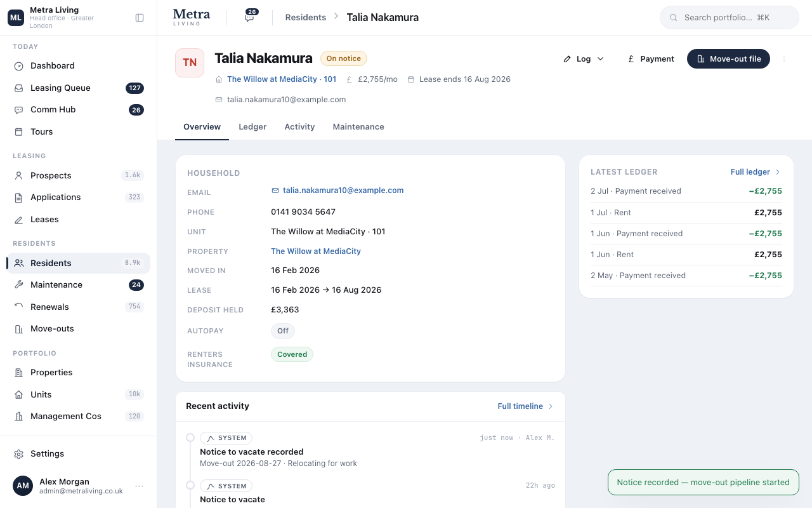812x508 pixels.
Task: Click the Units house icon
Action: click(x=19, y=395)
